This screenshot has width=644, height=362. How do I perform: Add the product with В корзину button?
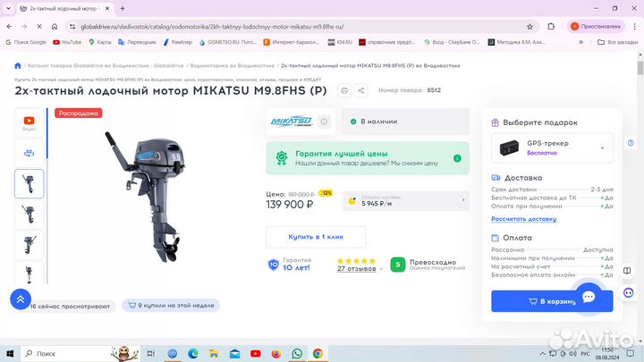pos(552,301)
